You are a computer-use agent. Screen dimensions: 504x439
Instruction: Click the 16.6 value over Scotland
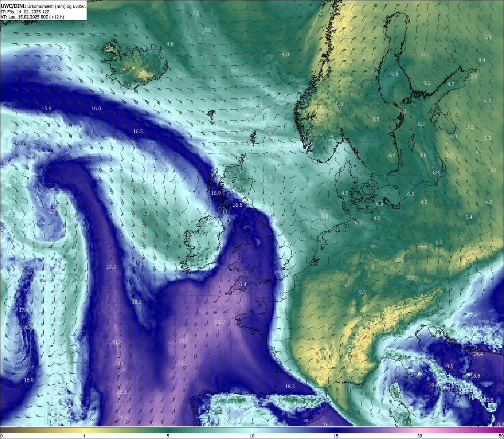(237, 205)
